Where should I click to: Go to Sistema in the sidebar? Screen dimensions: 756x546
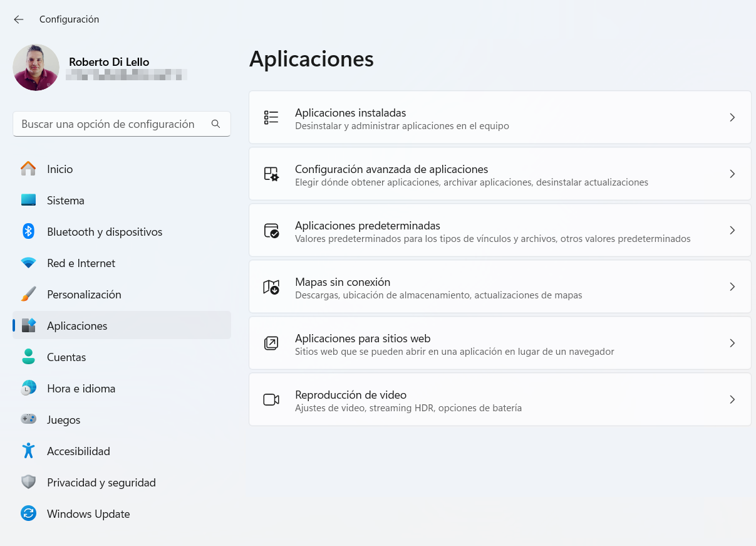65,201
